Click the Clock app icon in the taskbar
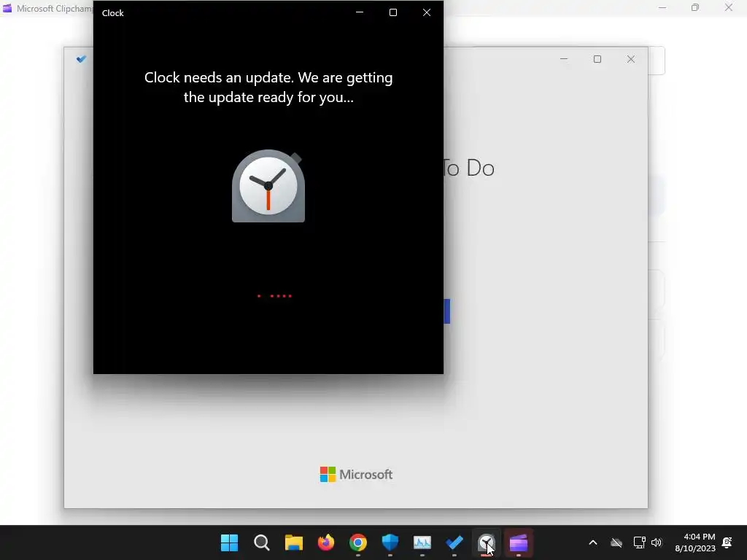This screenshot has width=747, height=560. pyautogui.click(x=487, y=542)
